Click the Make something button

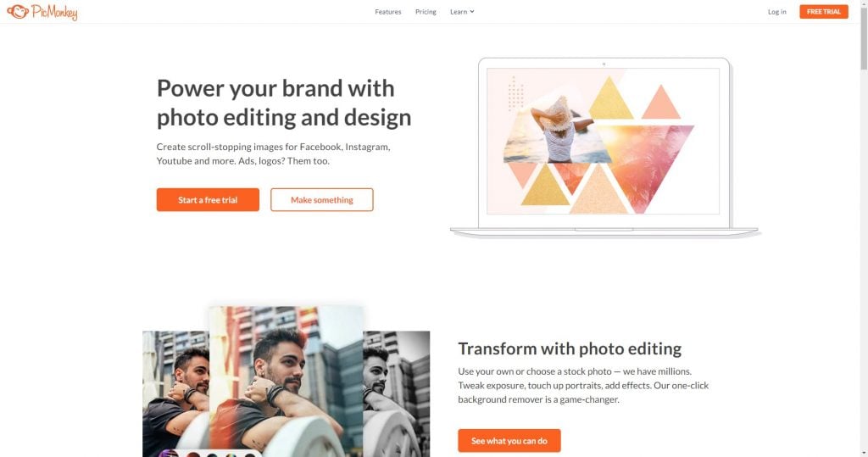pyautogui.click(x=321, y=199)
